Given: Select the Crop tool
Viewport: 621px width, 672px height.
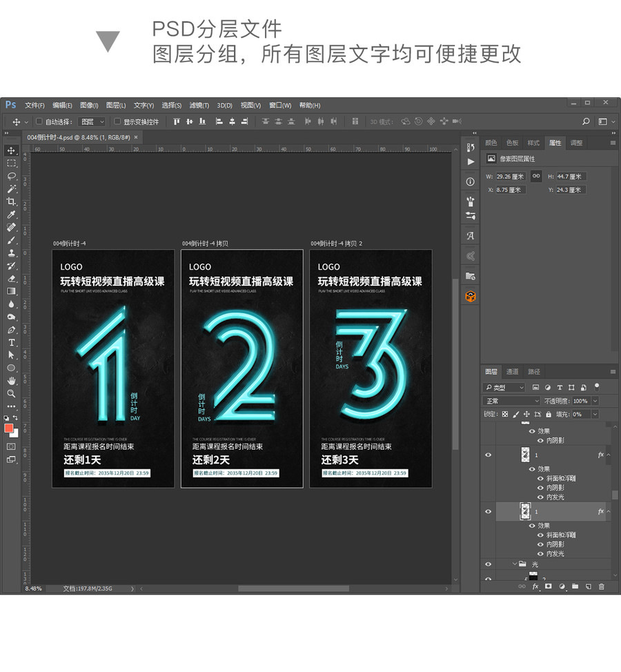Looking at the screenshot, I should tap(11, 201).
